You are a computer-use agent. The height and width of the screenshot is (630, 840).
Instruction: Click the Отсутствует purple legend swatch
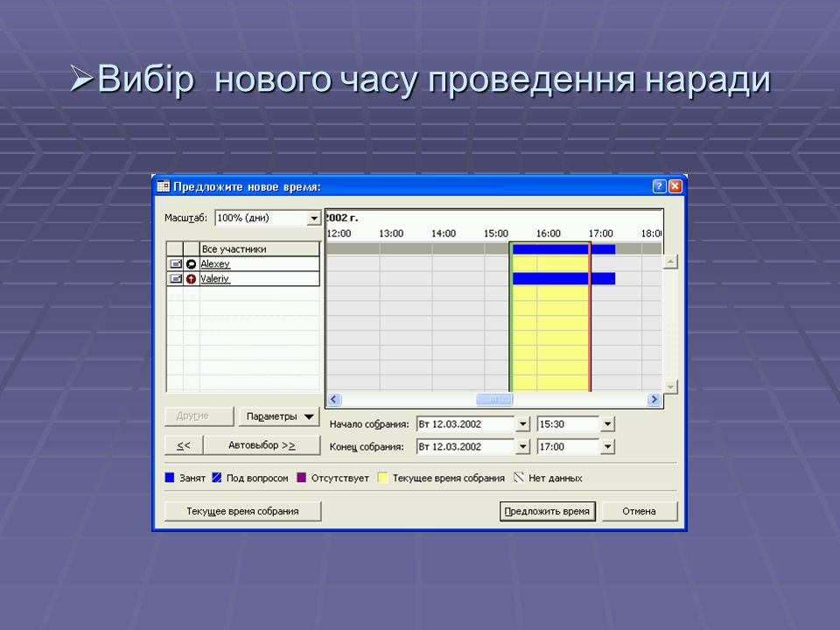click(302, 478)
